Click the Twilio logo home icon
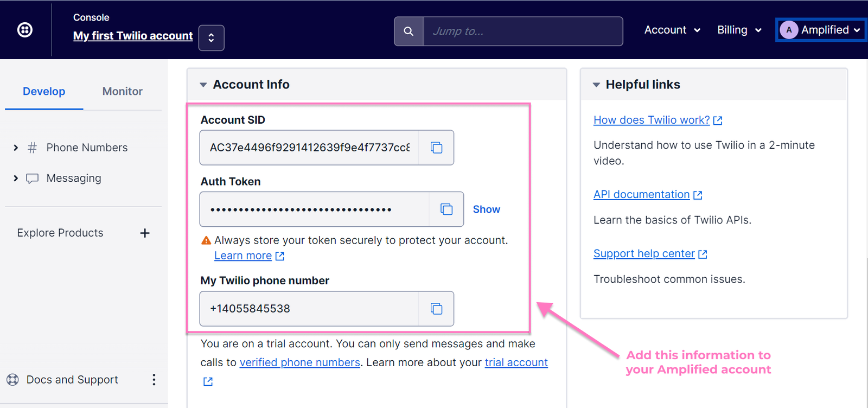This screenshot has width=868, height=408. (25, 30)
